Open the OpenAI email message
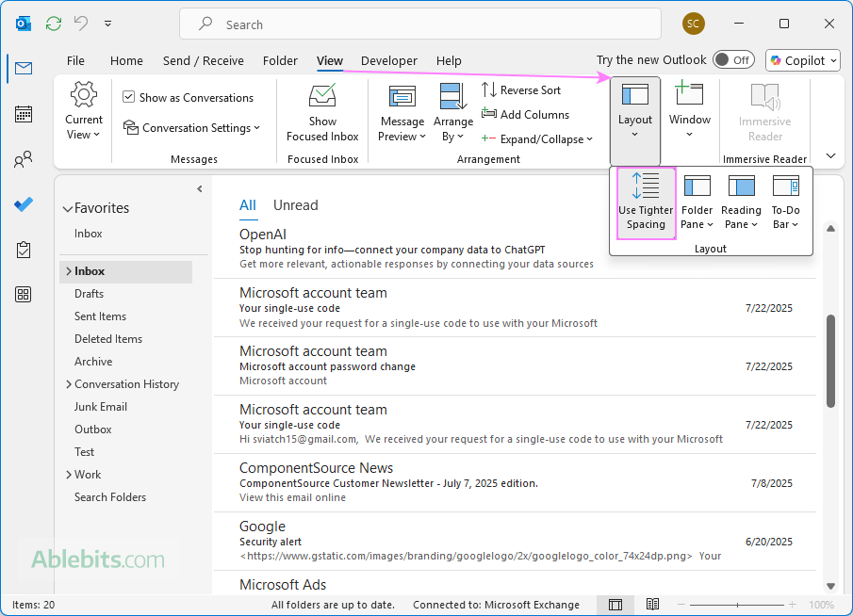 click(x=515, y=249)
